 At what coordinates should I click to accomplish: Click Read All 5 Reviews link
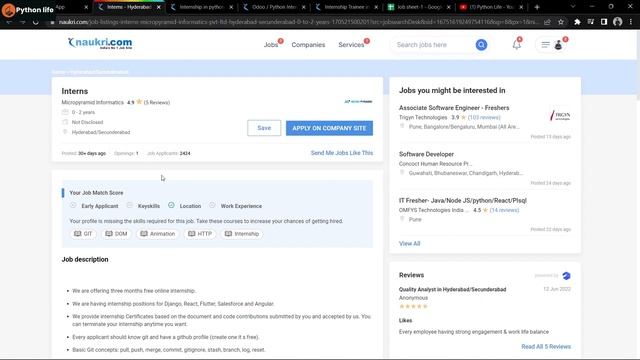pyautogui.click(x=546, y=347)
